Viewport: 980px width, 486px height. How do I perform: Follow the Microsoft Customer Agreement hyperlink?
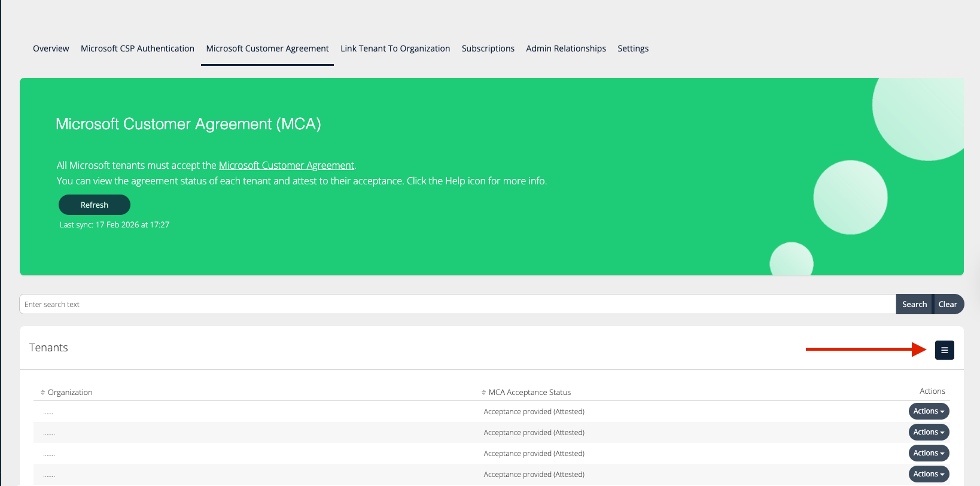pyautogui.click(x=287, y=165)
